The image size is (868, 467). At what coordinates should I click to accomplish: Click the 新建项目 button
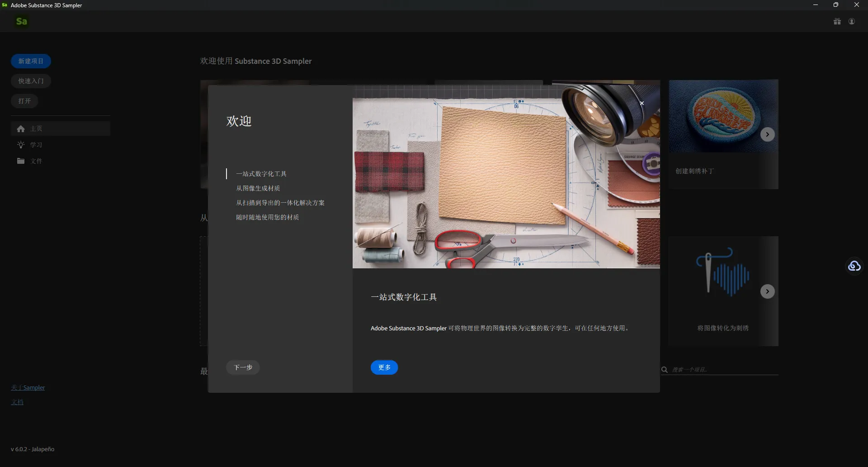click(31, 61)
